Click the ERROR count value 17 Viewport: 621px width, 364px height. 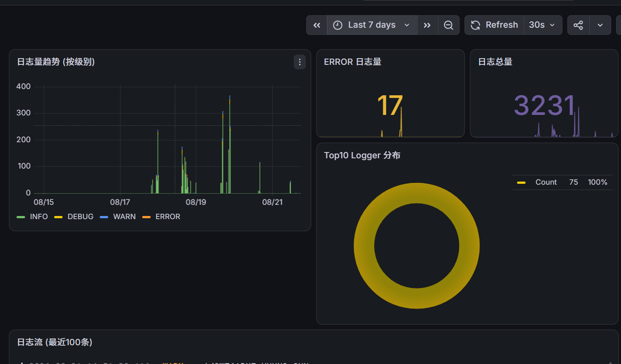[x=390, y=106]
